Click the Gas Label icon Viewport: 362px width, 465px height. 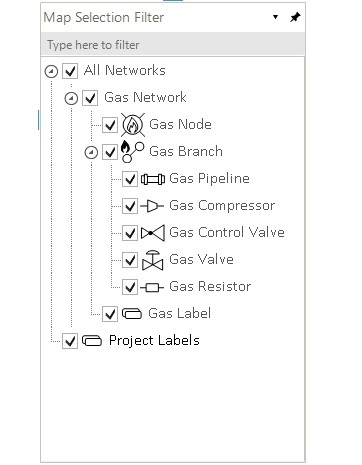132,314
